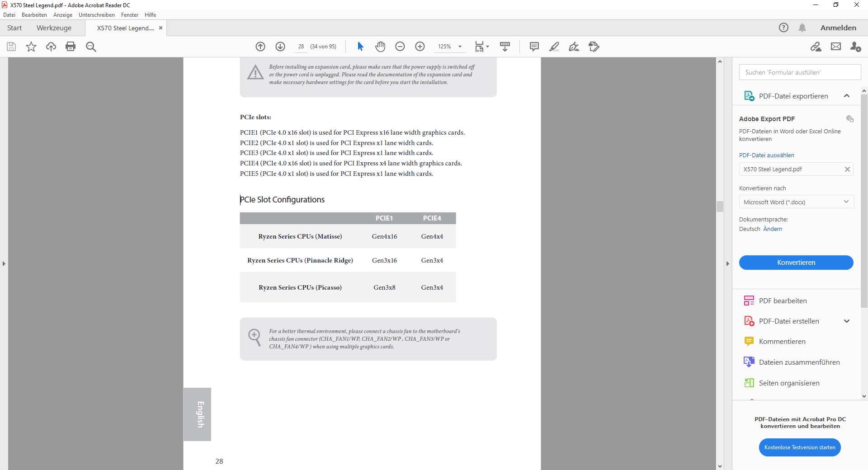Viewport: 868px width, 470px height.
Task: Click the Anmelden sign-in button
Action: [838, 28]
